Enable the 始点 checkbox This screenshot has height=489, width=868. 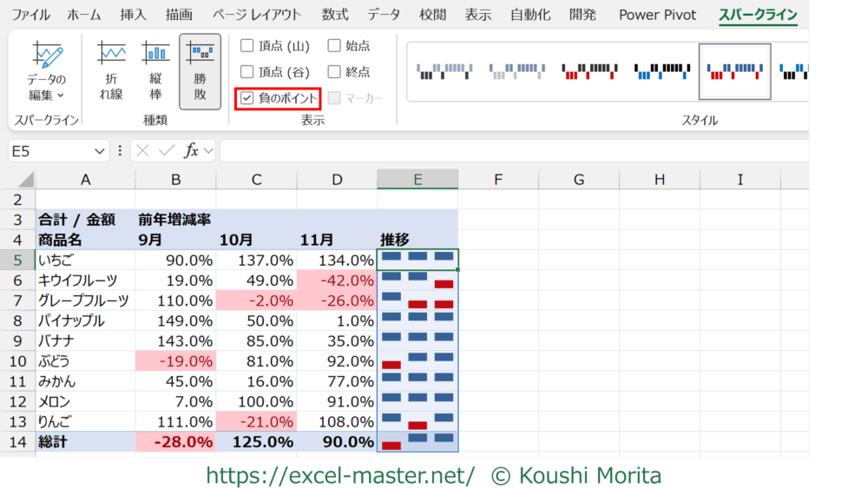pos(334,46)
